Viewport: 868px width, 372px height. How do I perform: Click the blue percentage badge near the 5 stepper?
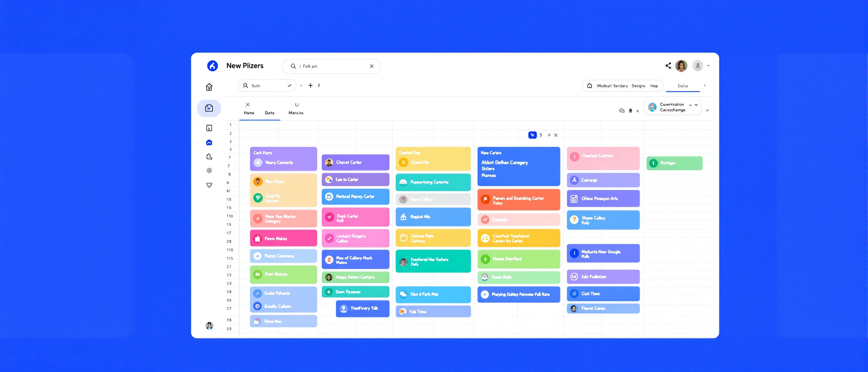click(532, 135)
